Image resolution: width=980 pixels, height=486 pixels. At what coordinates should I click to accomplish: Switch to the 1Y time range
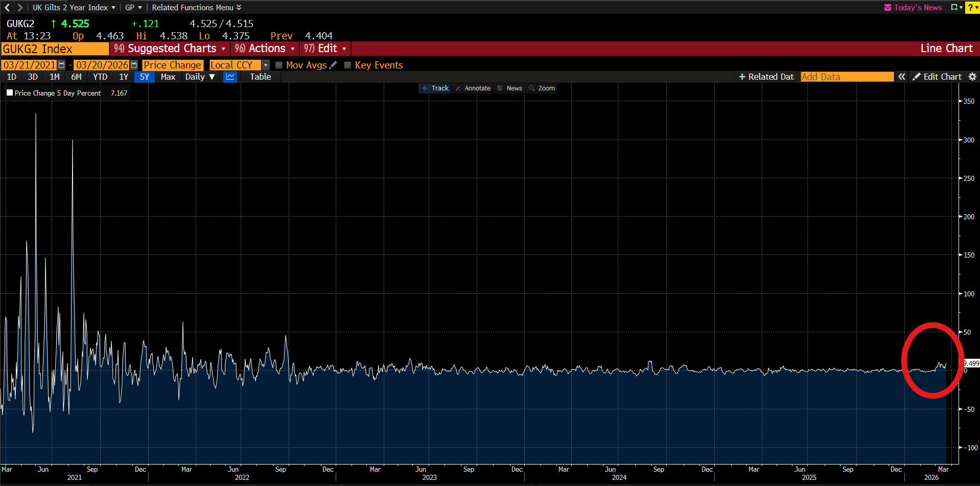pyautogui.click(x=124, y=77)
